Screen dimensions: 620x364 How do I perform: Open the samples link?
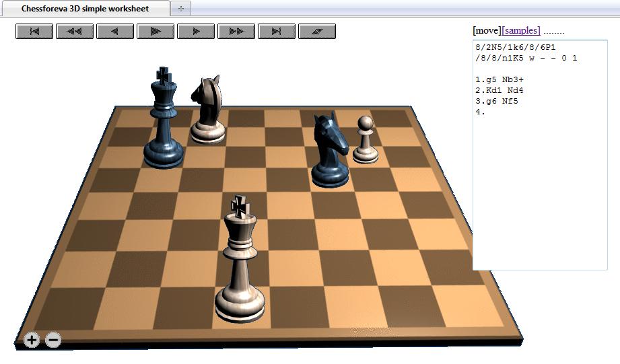tap(521, 30)
